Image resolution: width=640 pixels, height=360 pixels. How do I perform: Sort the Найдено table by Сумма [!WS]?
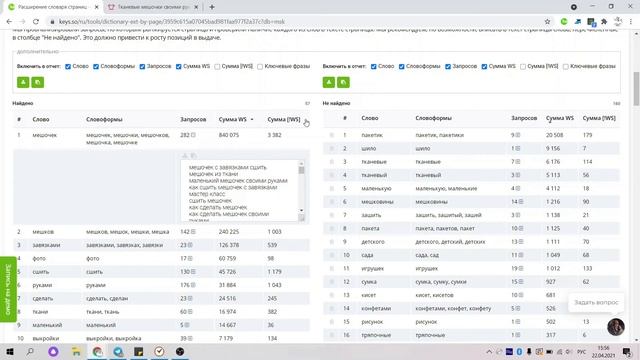(x=284, y=120)
